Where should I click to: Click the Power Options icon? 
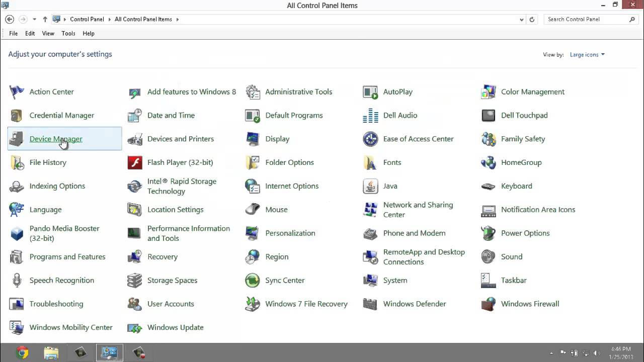pos(488,233)
